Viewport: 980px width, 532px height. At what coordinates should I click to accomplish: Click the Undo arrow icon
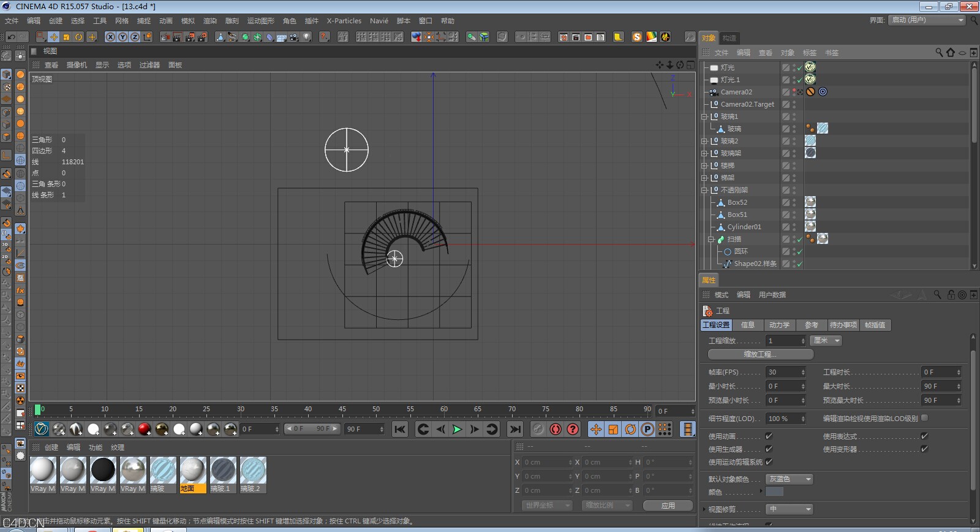tap(11, 37)
